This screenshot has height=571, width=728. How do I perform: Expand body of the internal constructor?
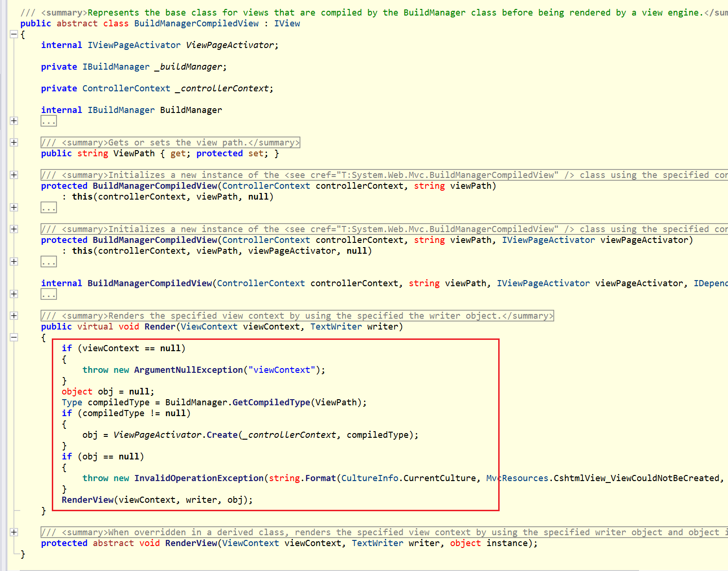(x=14, y=294)
